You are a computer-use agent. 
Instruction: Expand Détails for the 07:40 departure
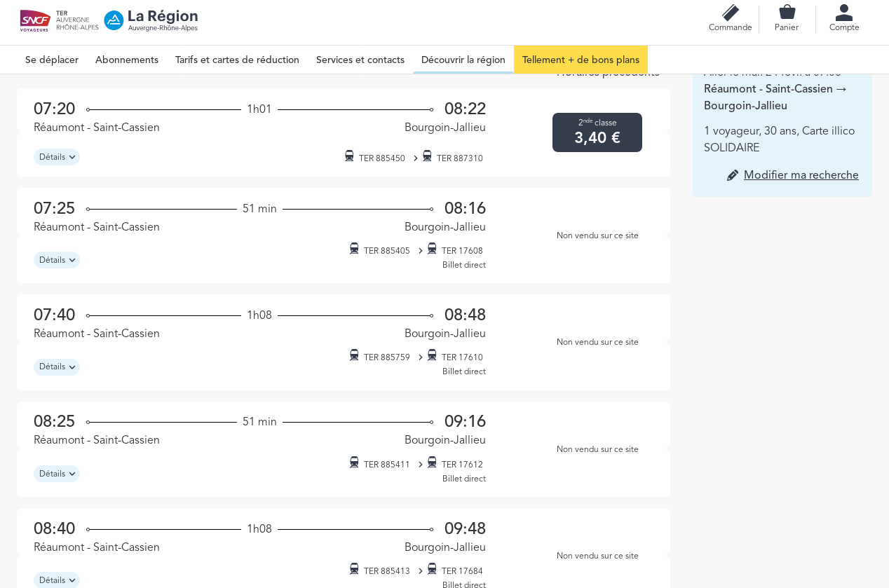[56, 367]
